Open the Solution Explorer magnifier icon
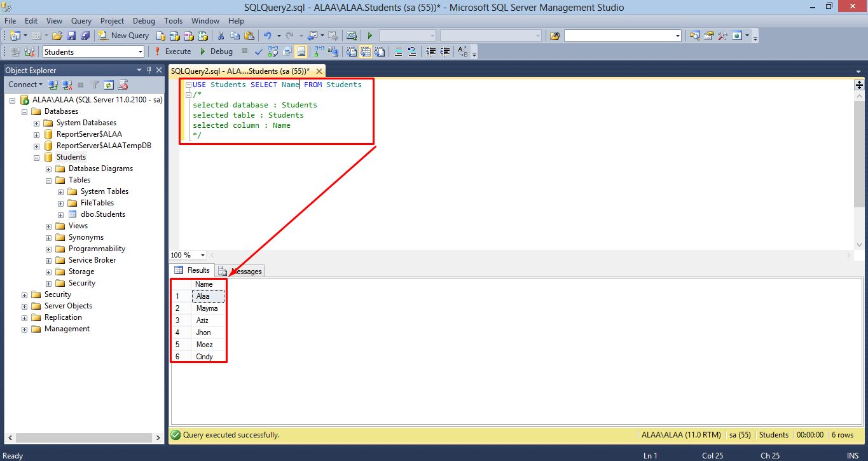 click(x=694, y=36)
